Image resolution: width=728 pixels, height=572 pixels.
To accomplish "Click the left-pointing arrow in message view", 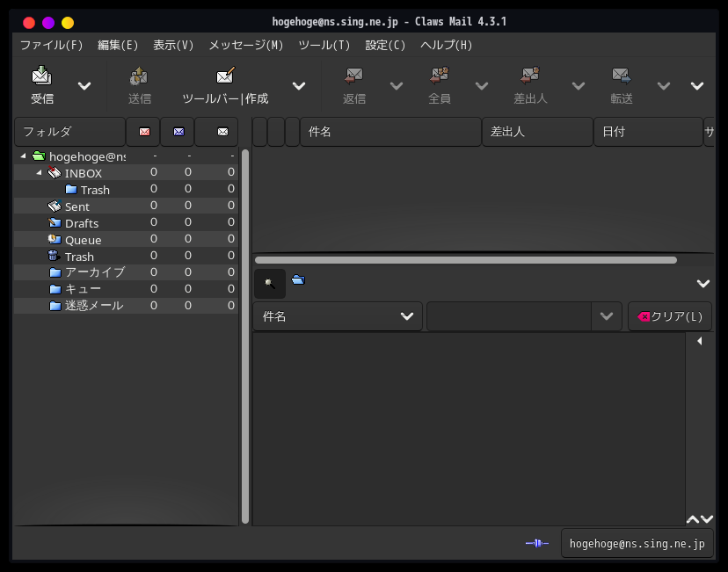I will coord(700,341).
